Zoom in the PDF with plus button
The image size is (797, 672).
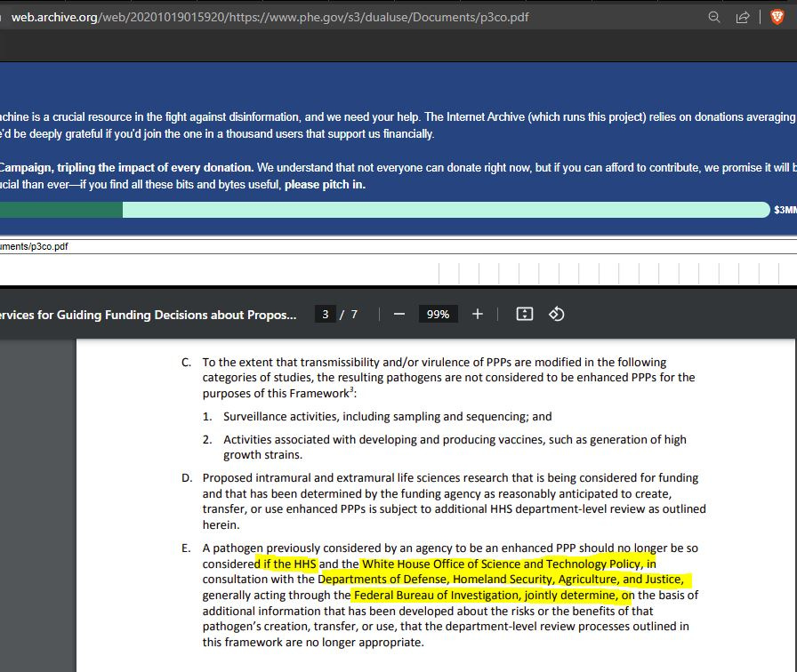477,315
